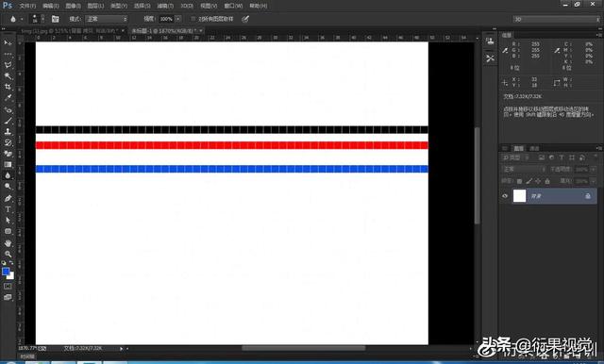Viewport: 604px width, 364px height.
Task: Select the Lasso tool
Action: coord(8,65)
